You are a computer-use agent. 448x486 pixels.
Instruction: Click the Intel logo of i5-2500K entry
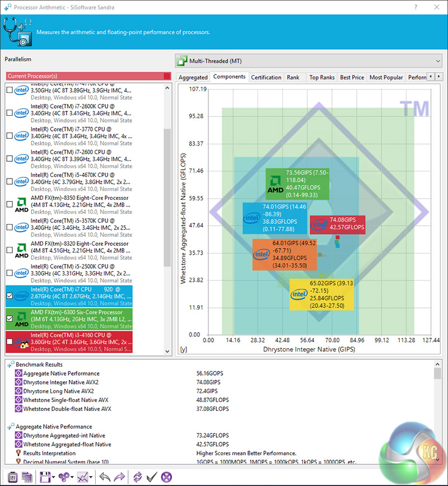(x=21, y=273)
